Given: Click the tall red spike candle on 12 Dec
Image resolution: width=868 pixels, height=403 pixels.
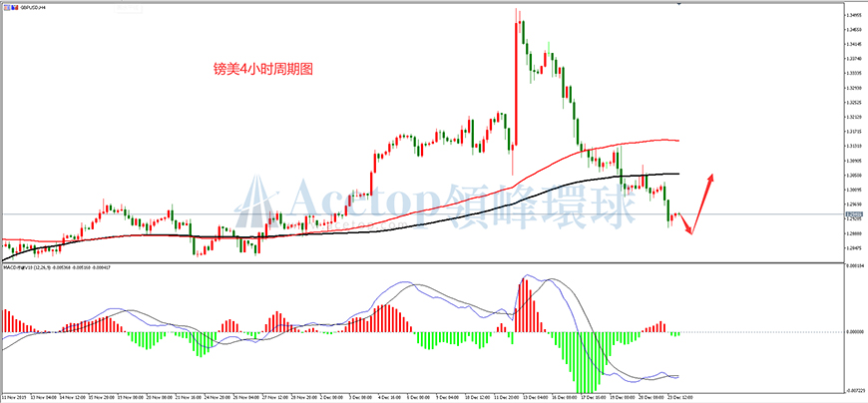Looking at the screenshot, I should [516, 83].
